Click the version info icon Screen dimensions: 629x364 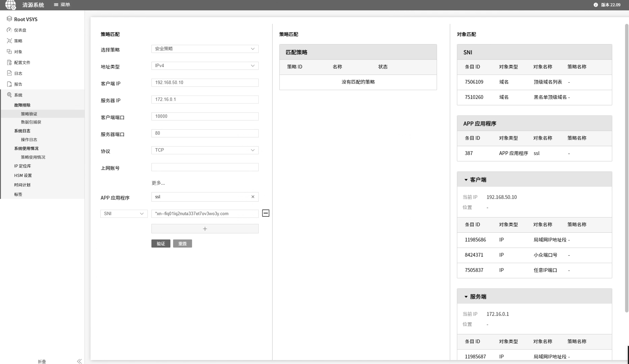[x=595, y=5]
